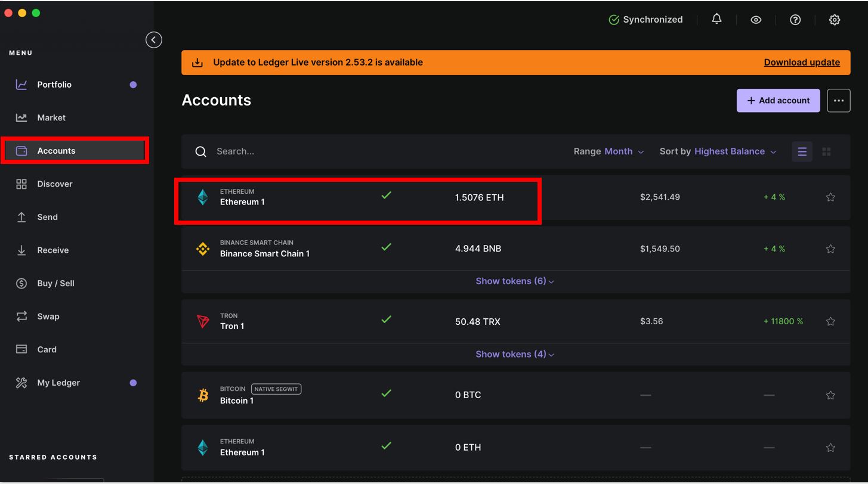Star the Tron 1 account
The image size is (868, 484).
point(830,321)
